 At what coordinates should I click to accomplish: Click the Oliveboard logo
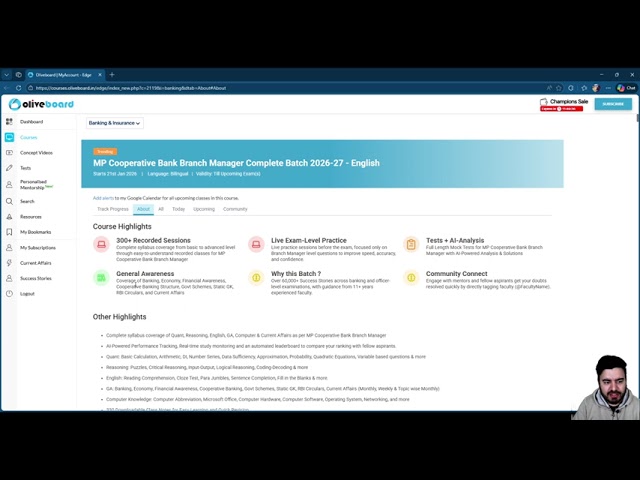pyautogui.click(x=41, y=104)
